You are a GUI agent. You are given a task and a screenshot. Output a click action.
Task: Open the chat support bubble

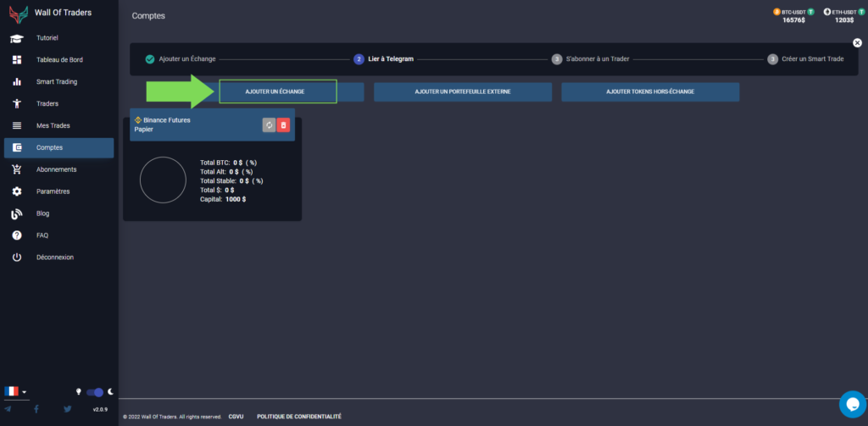click(853, 404)
